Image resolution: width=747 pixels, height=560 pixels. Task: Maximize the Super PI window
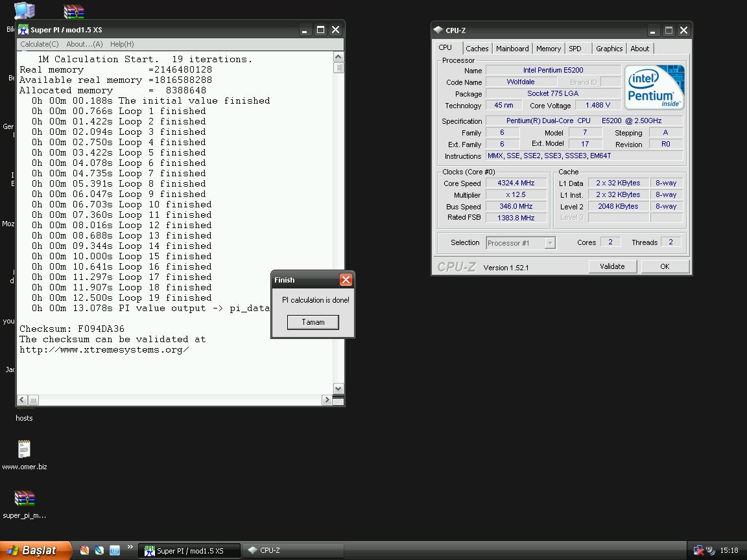[320, 30]
